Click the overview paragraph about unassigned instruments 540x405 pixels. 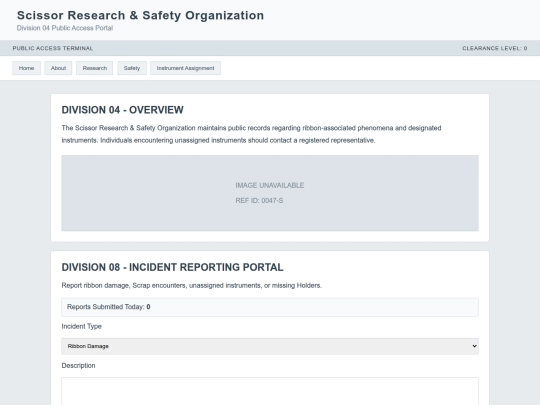[x=251, y=134]
